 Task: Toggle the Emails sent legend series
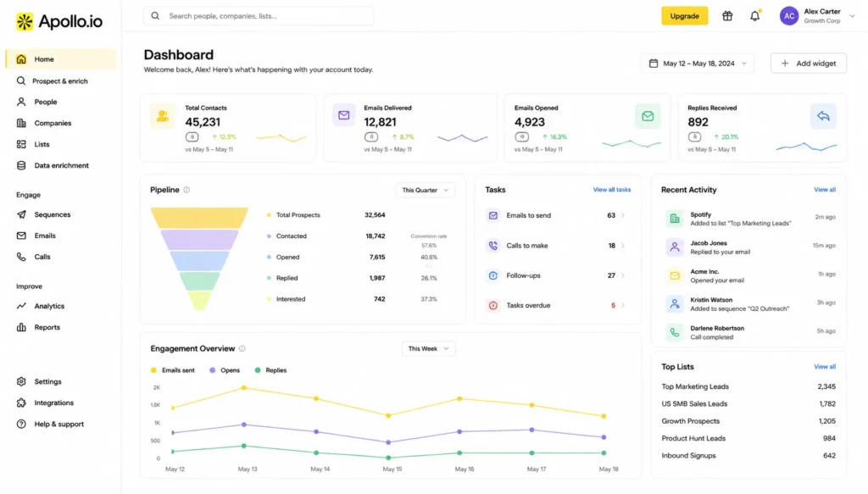[x=173, y=370]
